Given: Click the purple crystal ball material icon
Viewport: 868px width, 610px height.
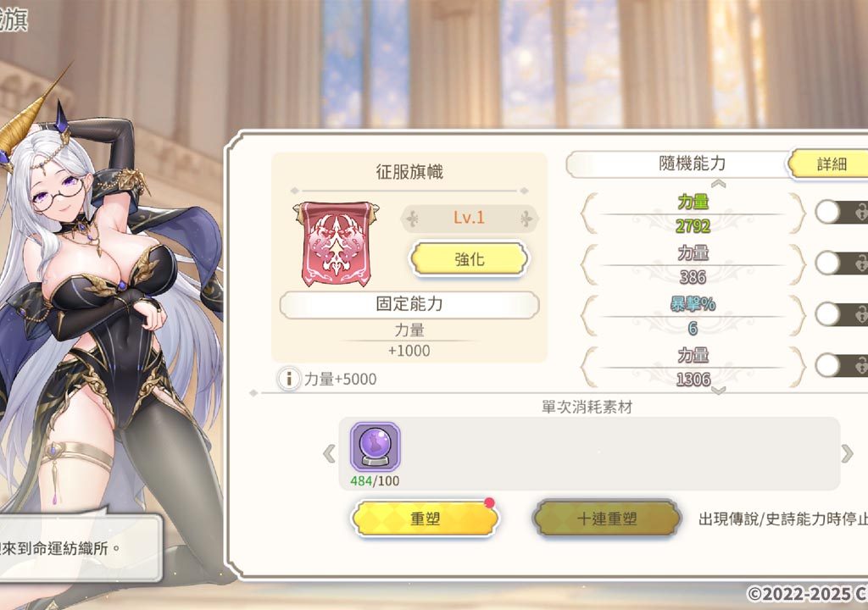Looking at the screenshot, I should [x=376, y=446].
